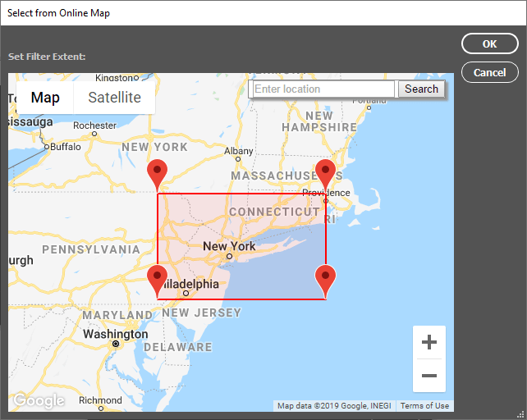Screen dimensions: 527x420
Task: Select the top-left extent marker pin
Action: coord(158,176)
